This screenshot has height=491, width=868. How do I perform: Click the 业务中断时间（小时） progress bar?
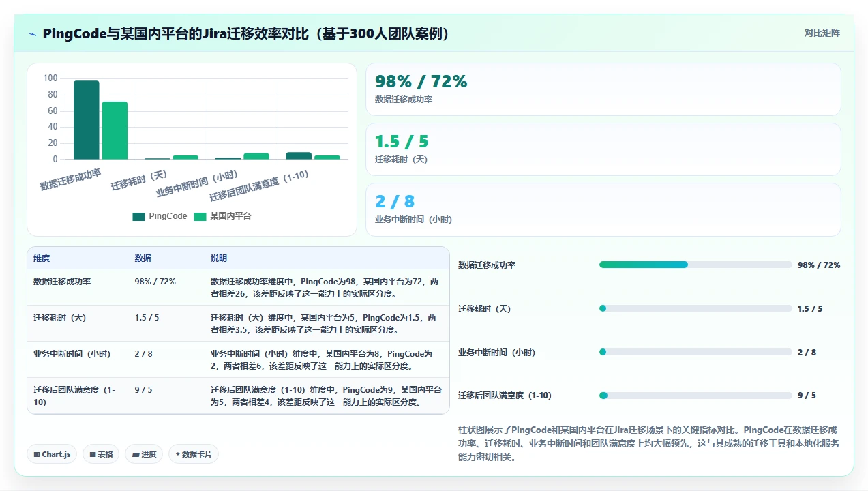pyautogui.click(x=695, y=352)
